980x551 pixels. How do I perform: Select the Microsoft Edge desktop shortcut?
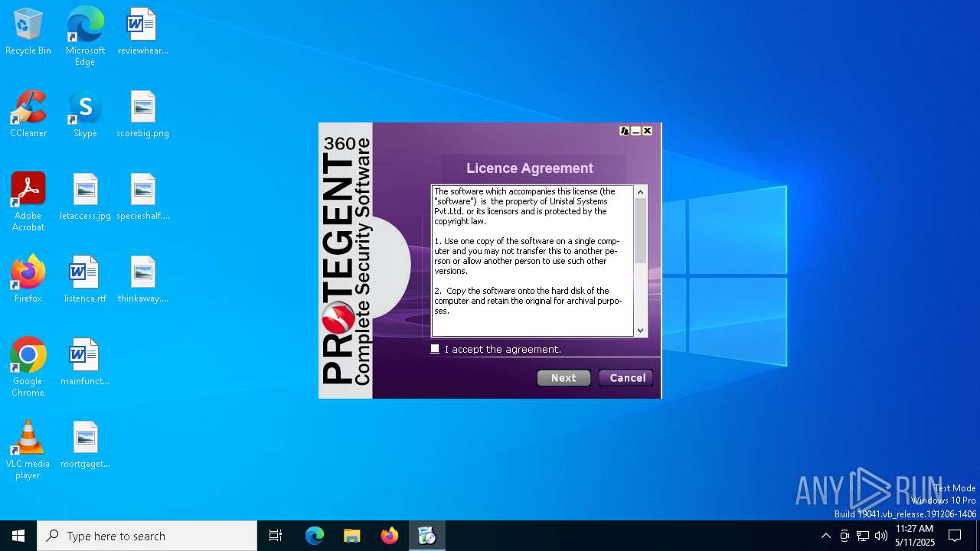click(x=85, y=37)
